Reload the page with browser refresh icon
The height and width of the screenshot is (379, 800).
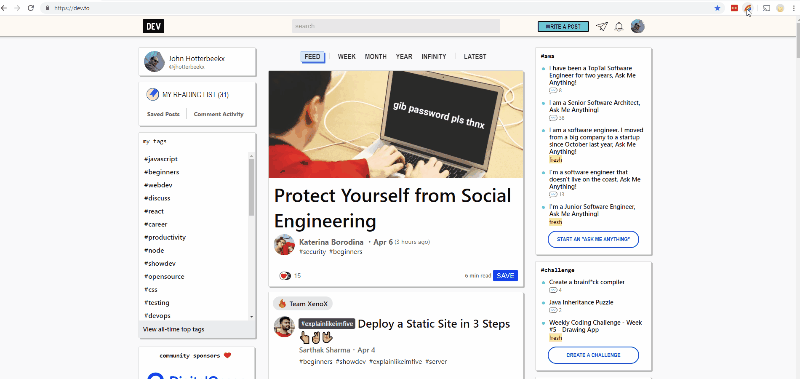point(31,8)
